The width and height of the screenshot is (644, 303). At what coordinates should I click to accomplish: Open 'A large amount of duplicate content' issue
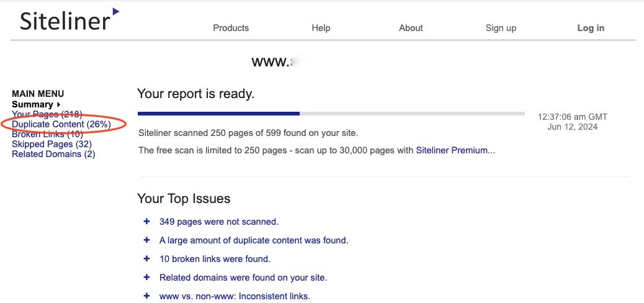coord(254,240)
